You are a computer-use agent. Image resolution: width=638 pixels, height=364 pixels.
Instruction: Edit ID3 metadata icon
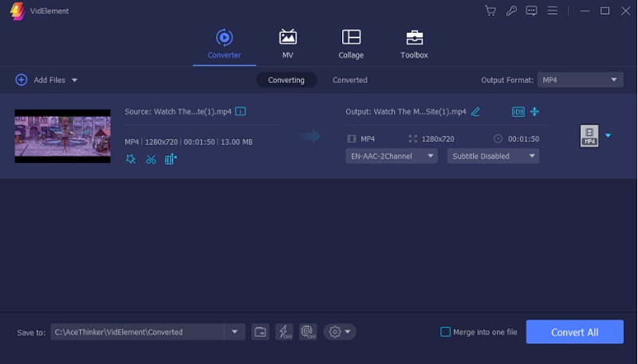[518, 112]
